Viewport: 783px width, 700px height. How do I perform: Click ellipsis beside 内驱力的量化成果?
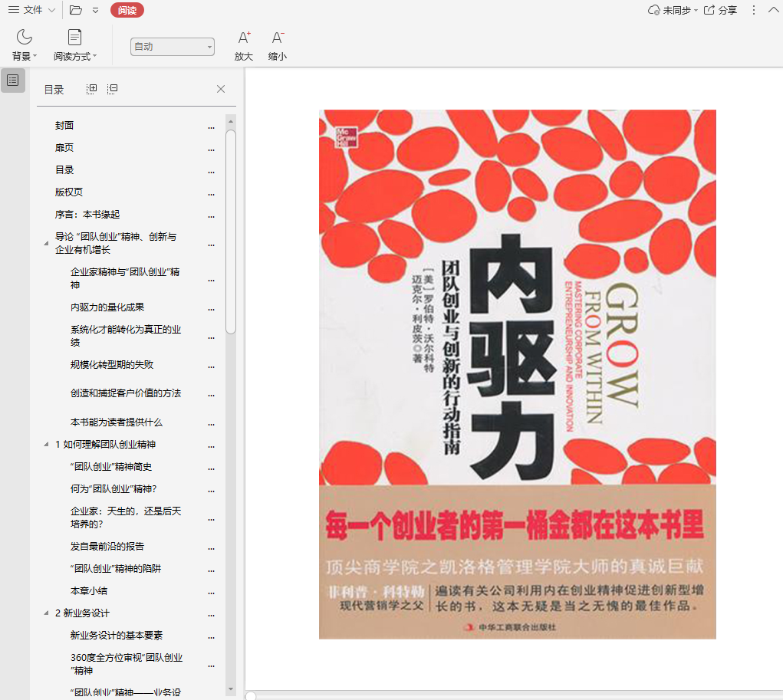point(211,309)
